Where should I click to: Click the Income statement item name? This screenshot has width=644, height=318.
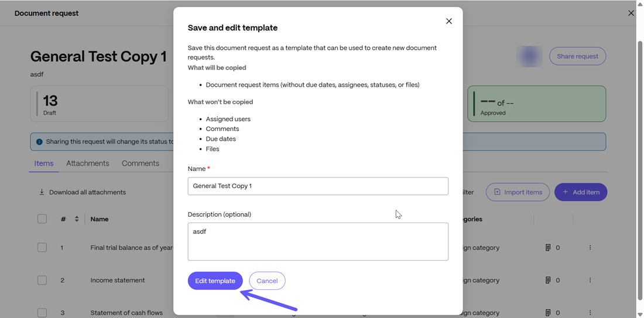pyautogui.click(x=118, y=280)
